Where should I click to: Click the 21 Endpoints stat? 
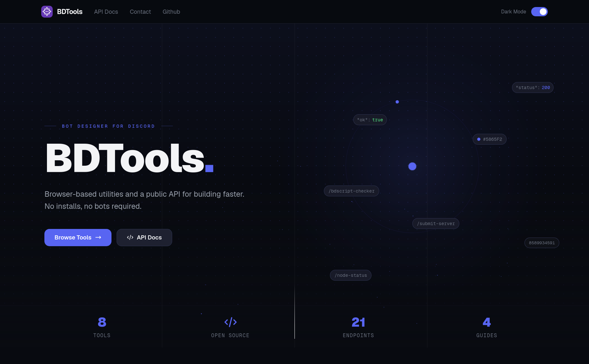(358, 327)
